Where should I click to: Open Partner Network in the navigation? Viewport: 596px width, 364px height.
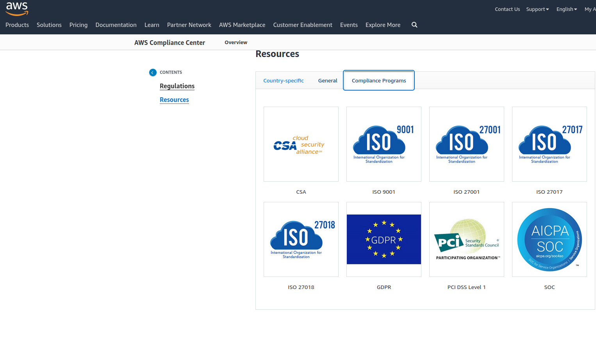pos(189,25)
